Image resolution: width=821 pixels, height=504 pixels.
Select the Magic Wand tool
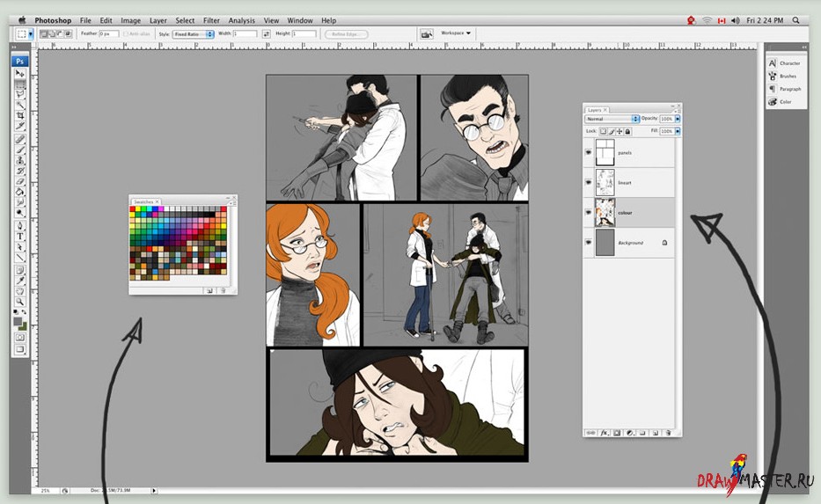pos(20,105)
